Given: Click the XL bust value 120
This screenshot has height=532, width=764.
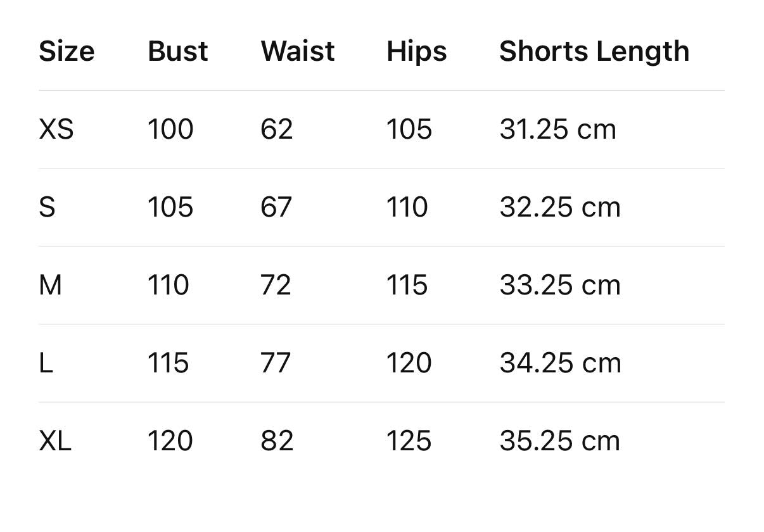Looking at the screenshot, I should (170, 441).
